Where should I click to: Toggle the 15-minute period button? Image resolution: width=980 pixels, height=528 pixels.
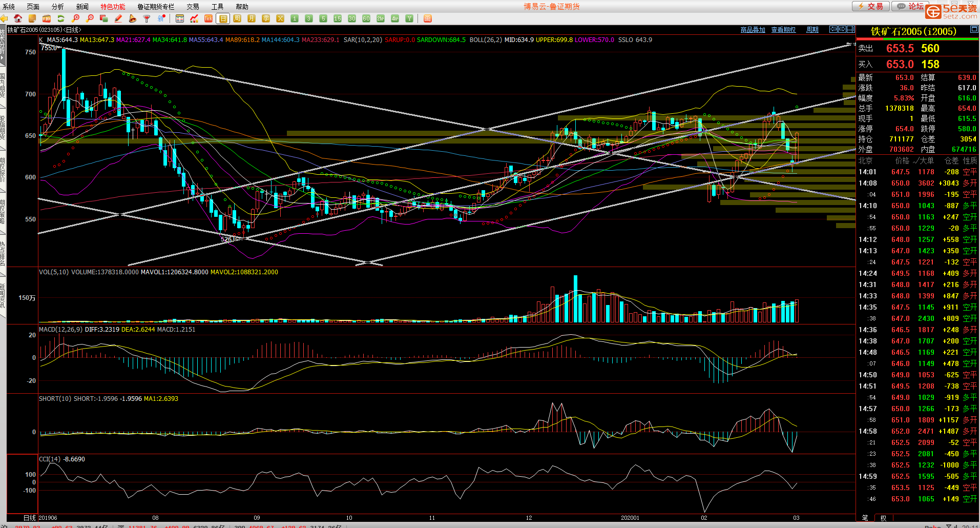338,18
